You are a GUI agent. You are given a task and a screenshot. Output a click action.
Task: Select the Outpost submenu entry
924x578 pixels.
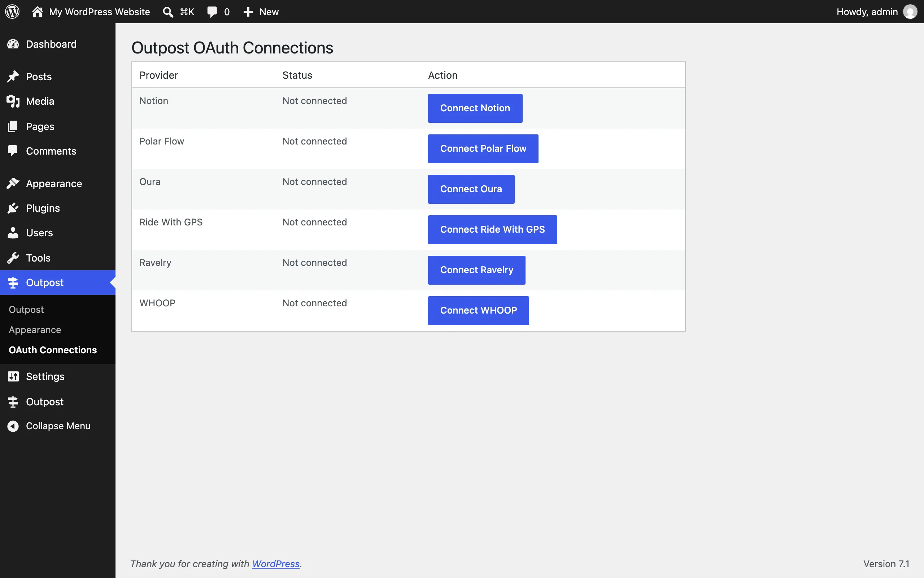pyautogui.click(x=26, y=309)
